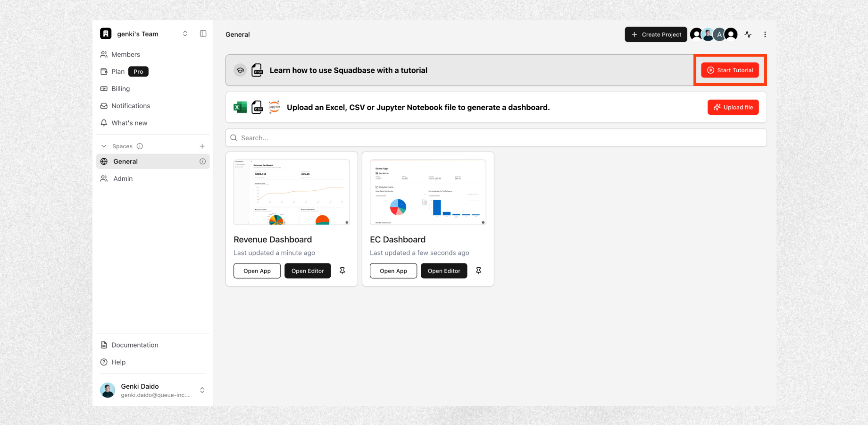The image size is (868, 425).
Task: Click the second member avatar in header
Action: [x=708, y=34]
